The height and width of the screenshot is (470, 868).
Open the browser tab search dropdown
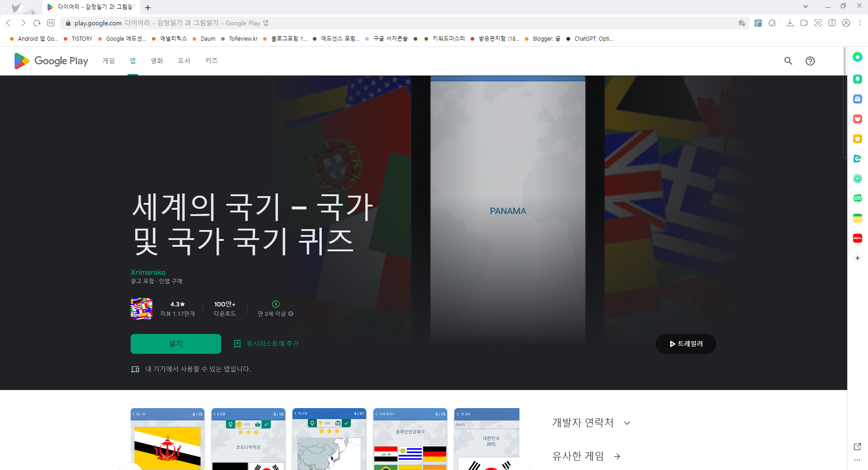(806, 6)
